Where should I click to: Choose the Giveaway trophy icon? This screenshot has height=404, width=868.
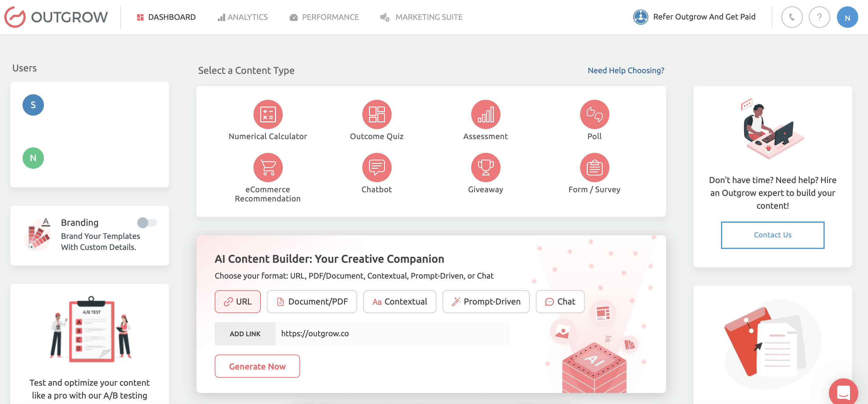[x=486, y=167]
